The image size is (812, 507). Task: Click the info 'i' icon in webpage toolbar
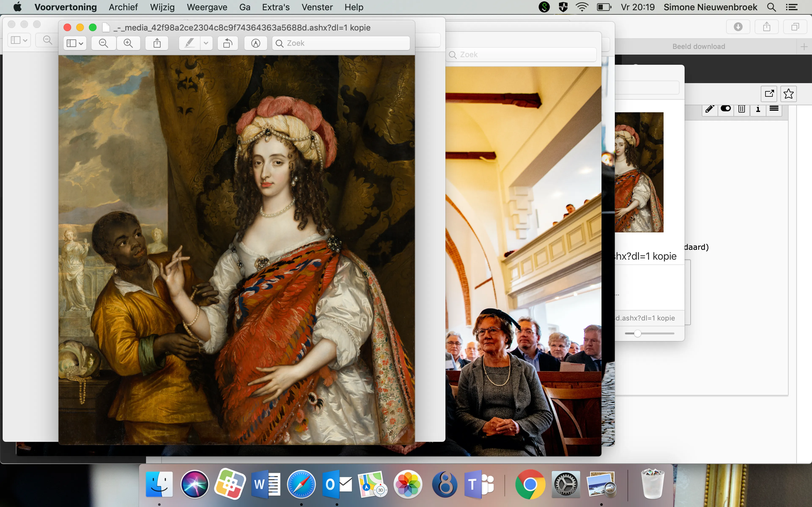click(758, 109)
